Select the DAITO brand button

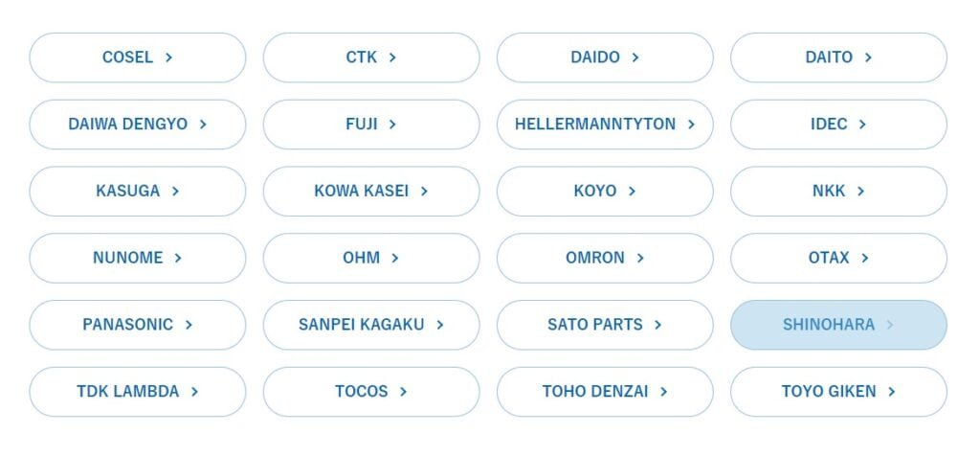coord(837,57)
